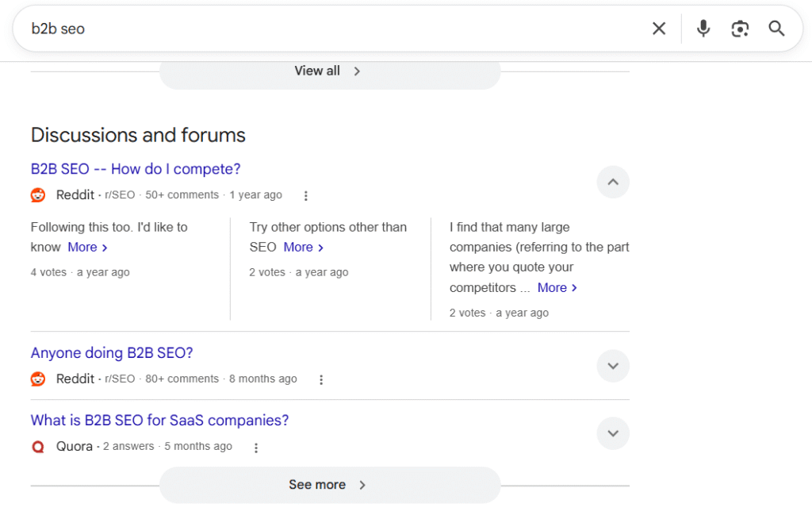Open three-dot menu for the Quora result
This screenshot has width=812, height=515.
tap(256, 447)
